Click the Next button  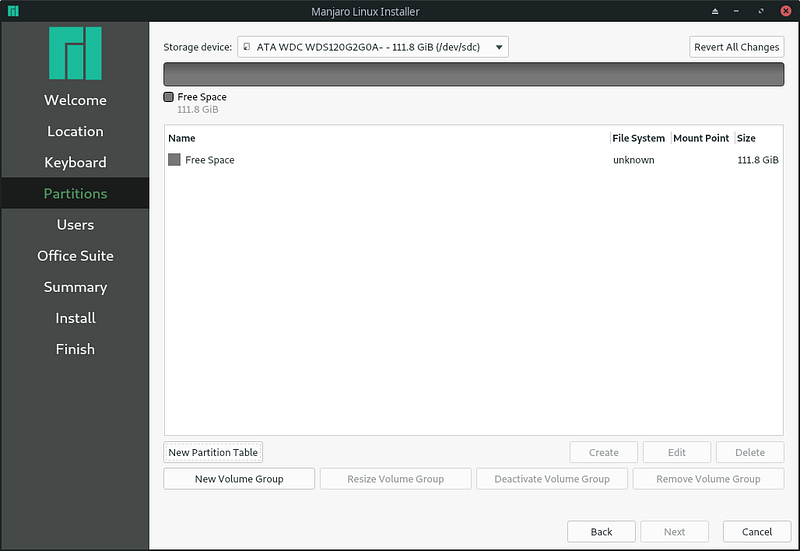674,532
